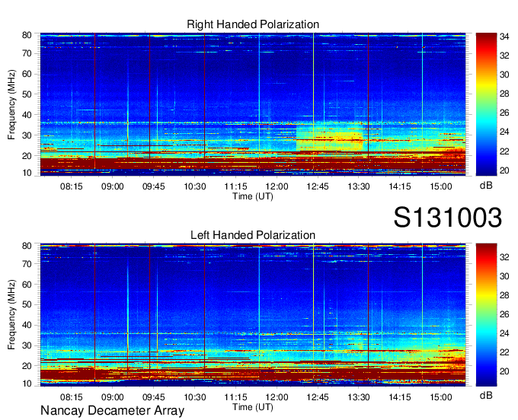Viewport: 518px width, 420px height.
Task: Click 60 MHz tick on left-handed frequency axis
Action: pyautogui.click(x=27, y=285)
